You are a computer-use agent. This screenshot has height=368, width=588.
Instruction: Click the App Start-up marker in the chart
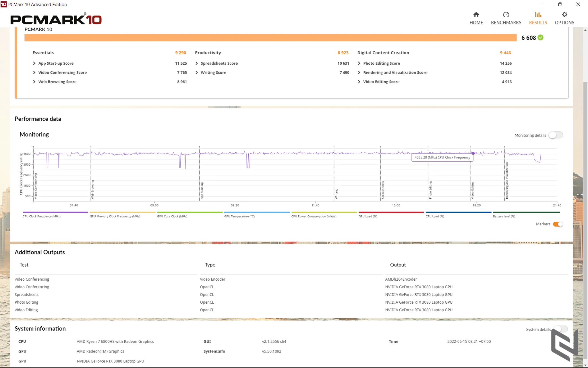202,191
